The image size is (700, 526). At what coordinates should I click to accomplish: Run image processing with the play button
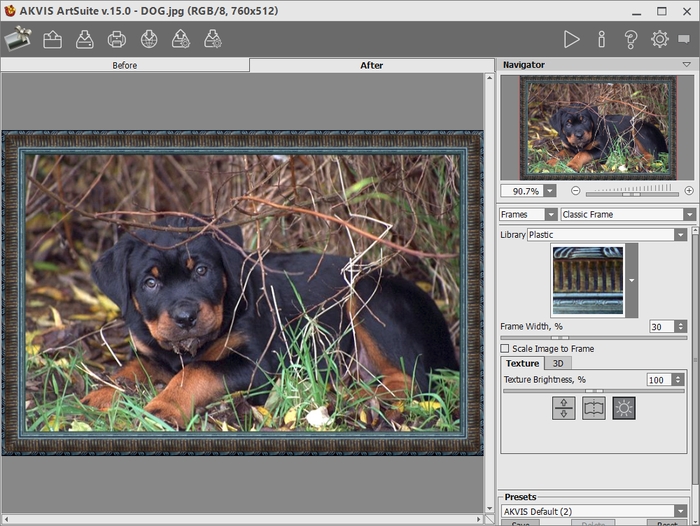(x=571, y=39)
